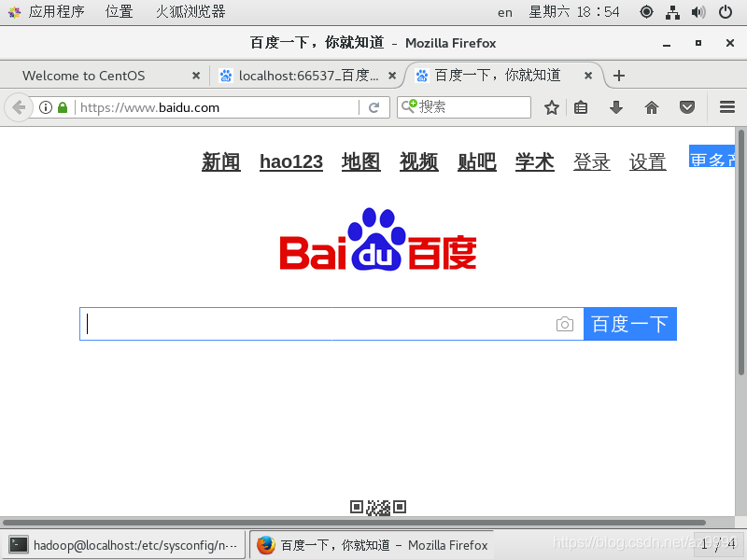Open the clock showing 星期六 18:54
Screen dimensions: 747x560
(574, 12)
